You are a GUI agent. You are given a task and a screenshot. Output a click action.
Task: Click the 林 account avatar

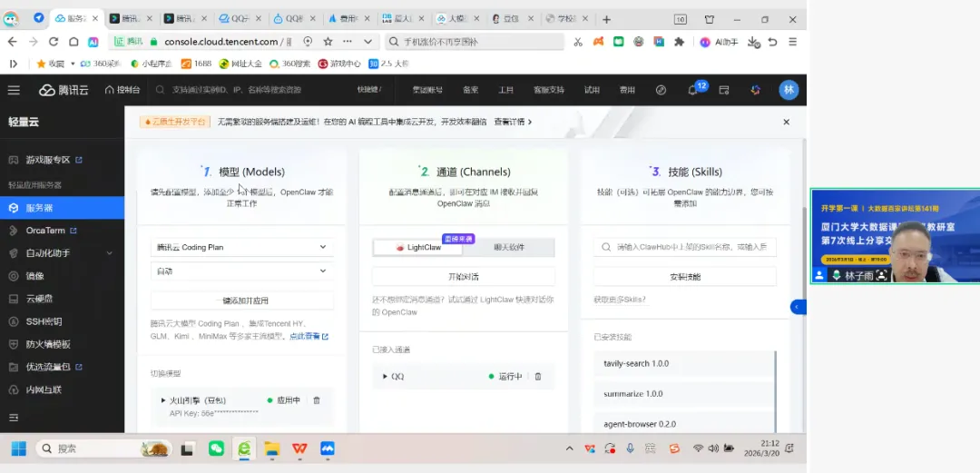(789, 90)
